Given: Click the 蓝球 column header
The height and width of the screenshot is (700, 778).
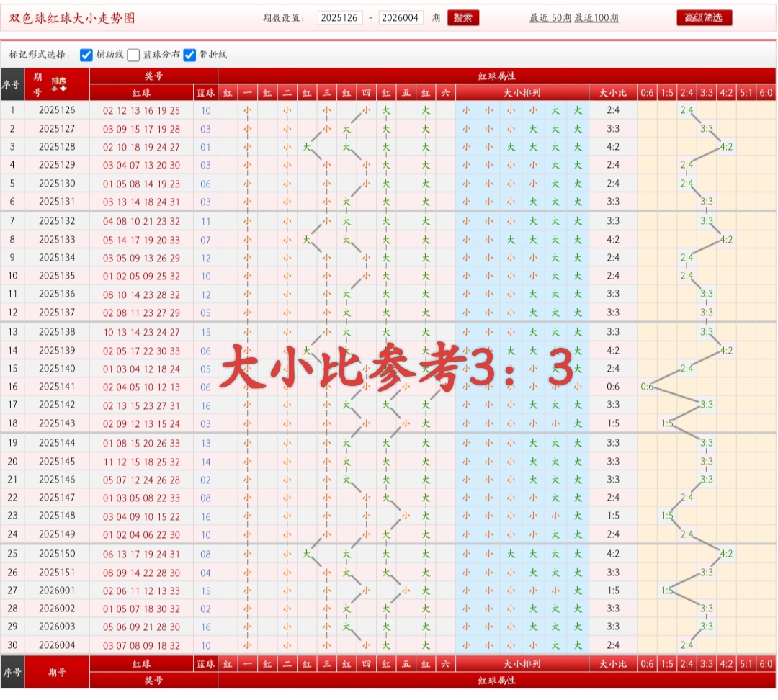Looking at the screenshot, I should [205, 92].
